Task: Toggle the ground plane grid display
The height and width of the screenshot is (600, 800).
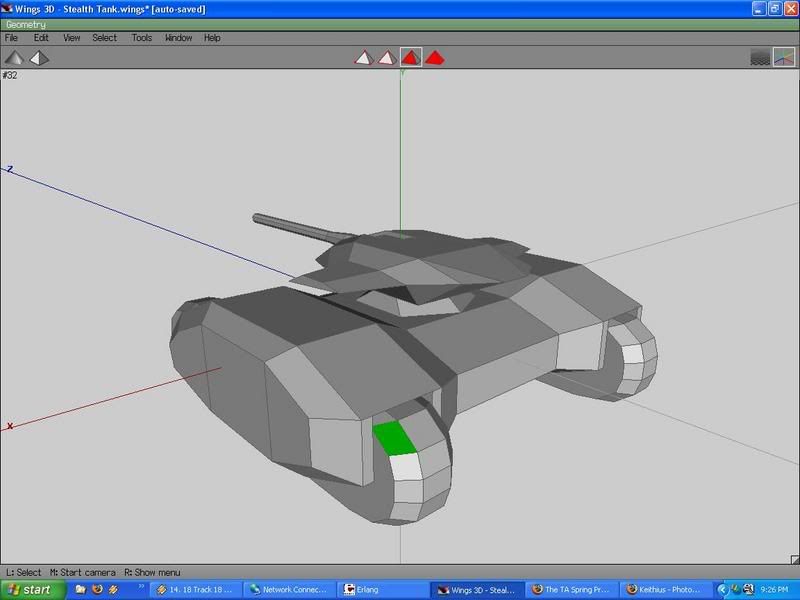Action: pos(760,57)
